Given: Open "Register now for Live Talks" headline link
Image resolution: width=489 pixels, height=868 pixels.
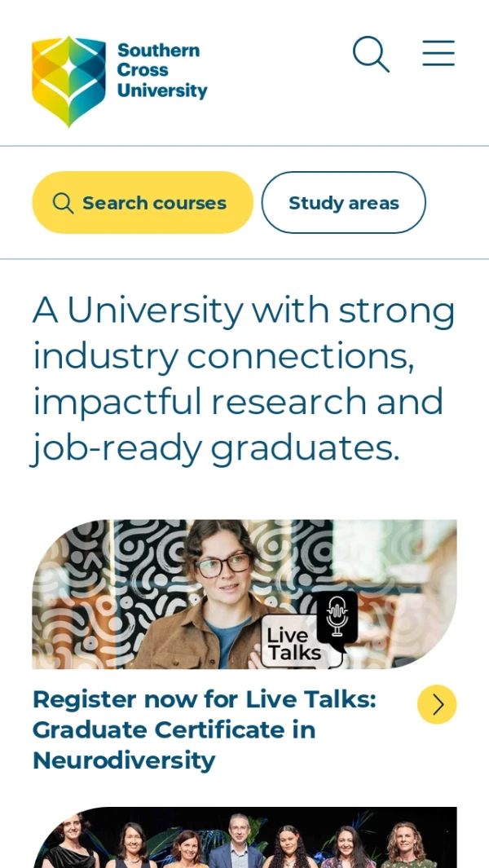Looking at the screenshot, I should 204,699.
